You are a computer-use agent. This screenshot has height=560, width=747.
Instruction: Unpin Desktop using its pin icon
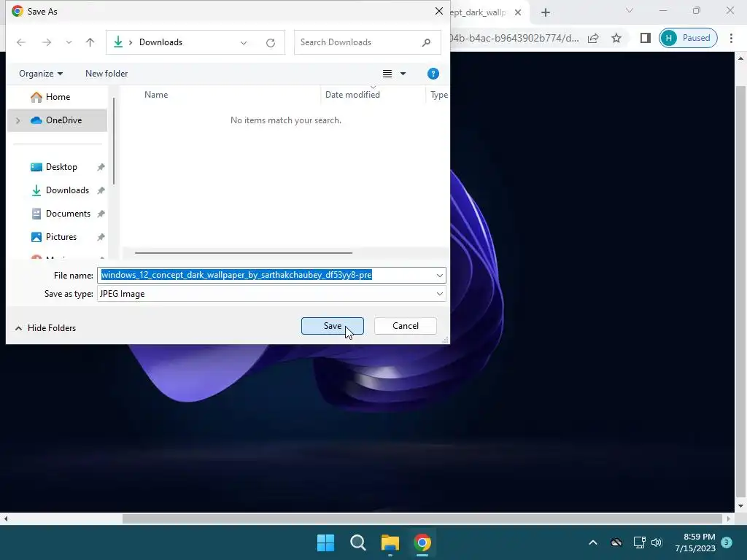pos(101,167)
